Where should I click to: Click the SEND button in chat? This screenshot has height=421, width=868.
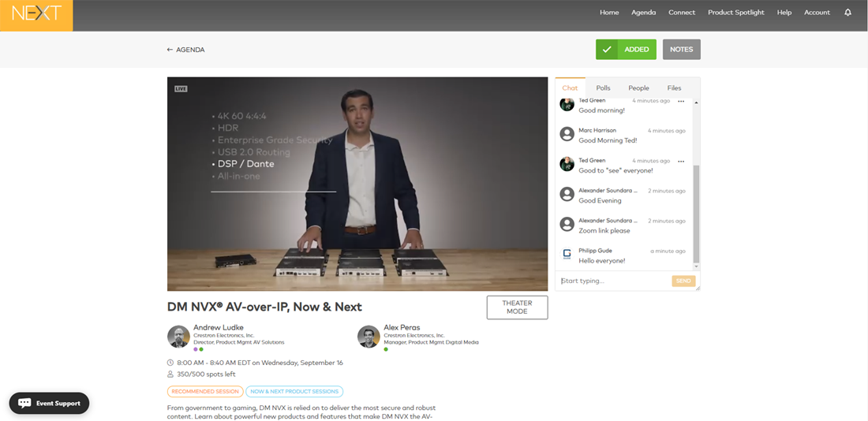[x=683, y=281]
